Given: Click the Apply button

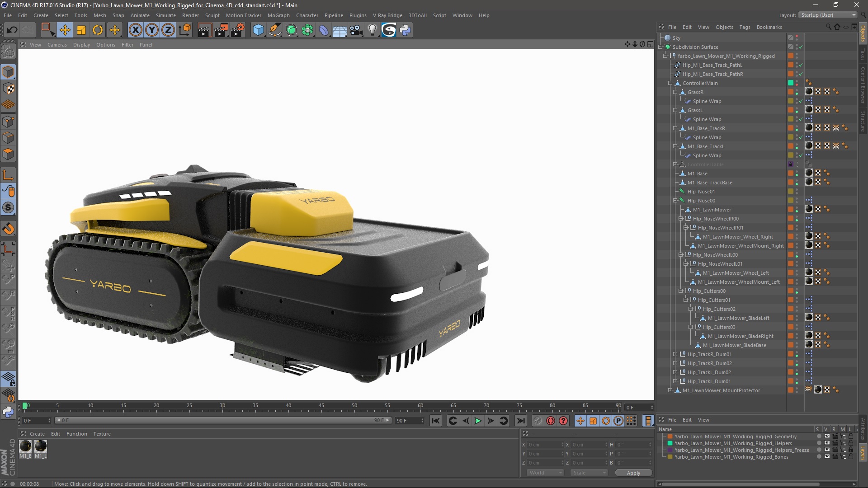Looking at the screenshot, I should (633, 473).
